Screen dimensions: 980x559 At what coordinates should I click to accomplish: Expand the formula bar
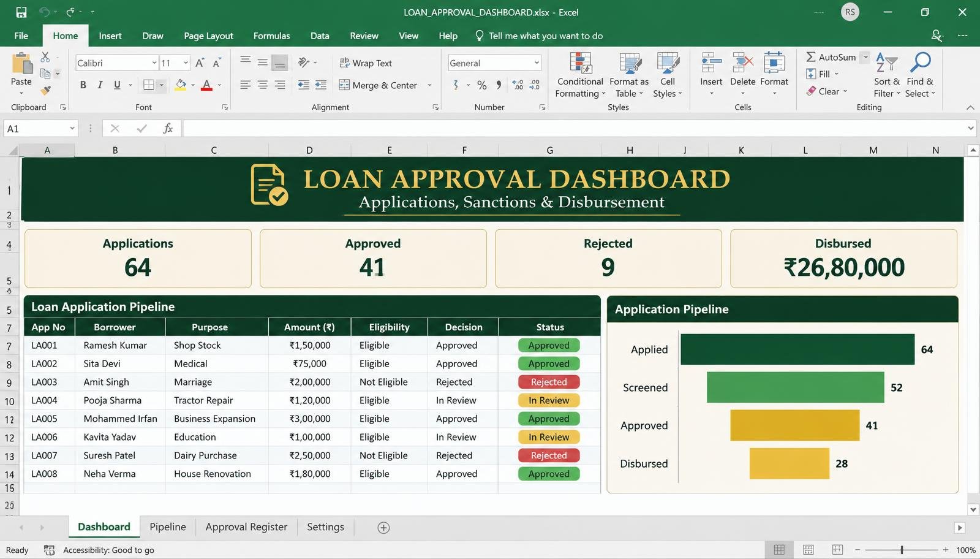pyautogui.click(x=971, y=128)
